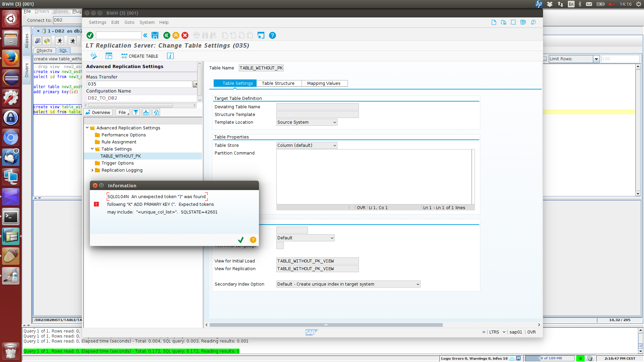Click the Overview button
Image resolution: width=644 pixels, height=362 pixels.
98,113
